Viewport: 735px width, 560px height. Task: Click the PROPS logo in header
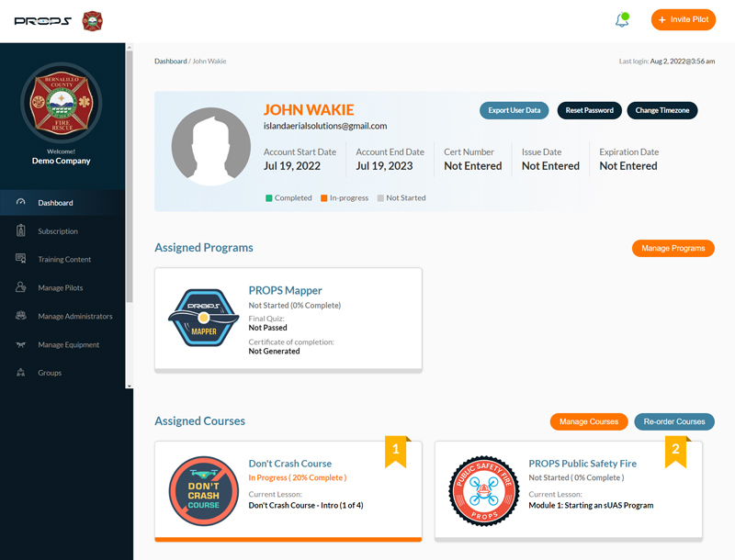(42, 20)
